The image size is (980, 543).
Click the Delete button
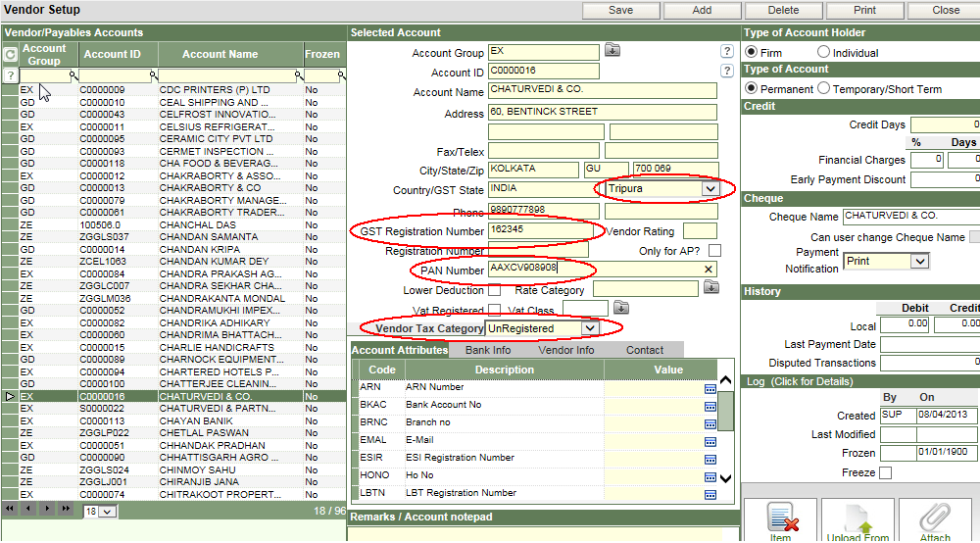coord(783,10)
